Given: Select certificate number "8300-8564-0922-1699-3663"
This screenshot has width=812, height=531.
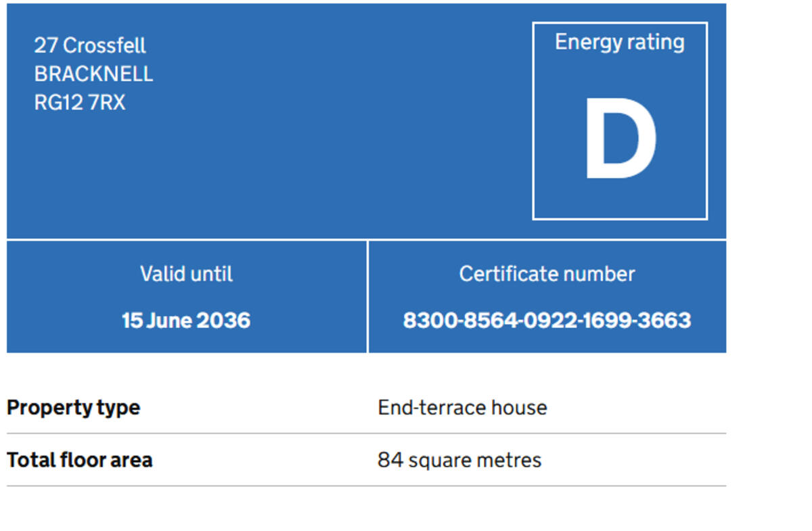Looking at the screenshot, I should tap(547, 320).
